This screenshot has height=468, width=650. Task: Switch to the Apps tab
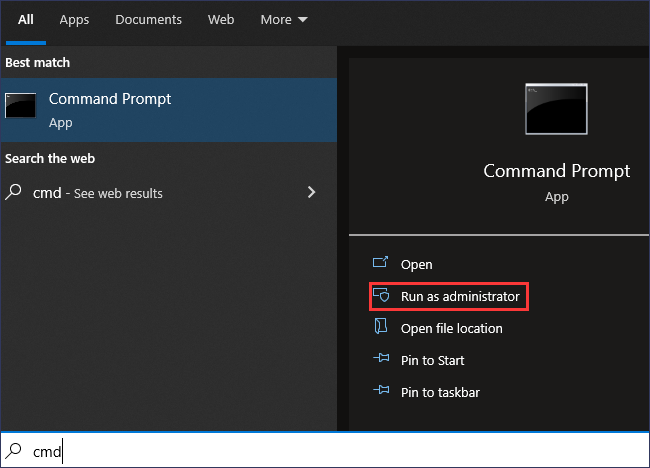click(x=74, y=20)
